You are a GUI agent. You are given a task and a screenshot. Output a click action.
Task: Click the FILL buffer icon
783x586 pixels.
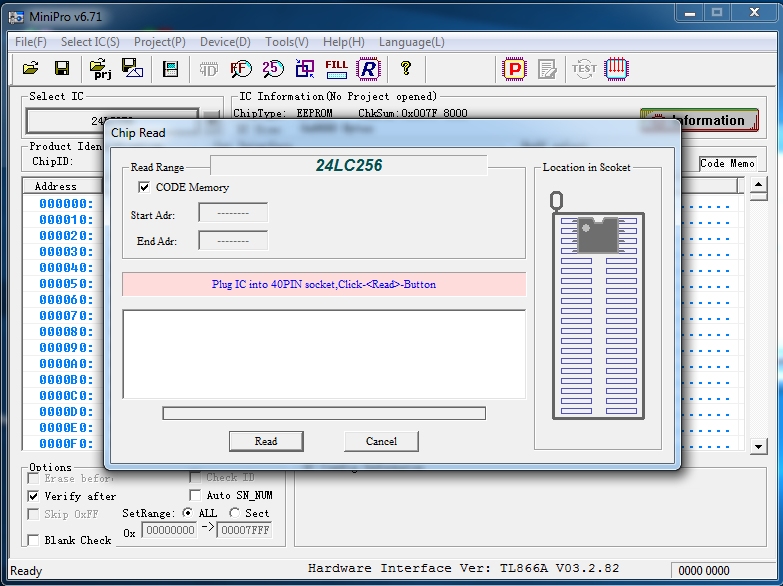click(337, 68)
